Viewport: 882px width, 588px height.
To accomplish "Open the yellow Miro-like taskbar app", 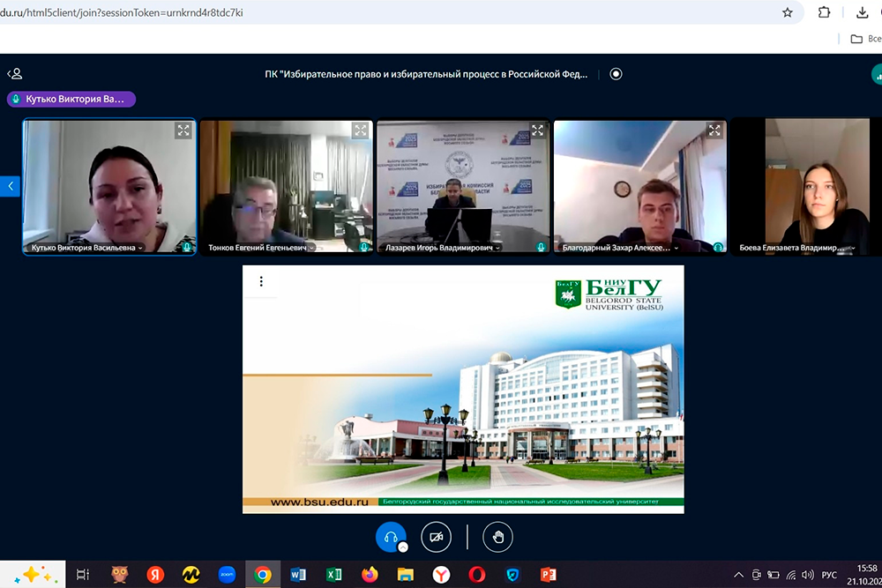I will point(191,575).
